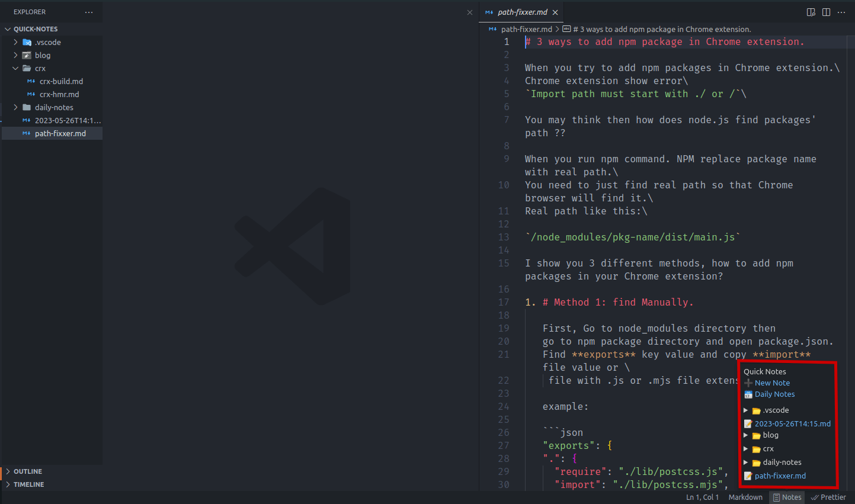Open the editor more actions menu
This screenshot has height=504, width=855.
click(841, 12)
